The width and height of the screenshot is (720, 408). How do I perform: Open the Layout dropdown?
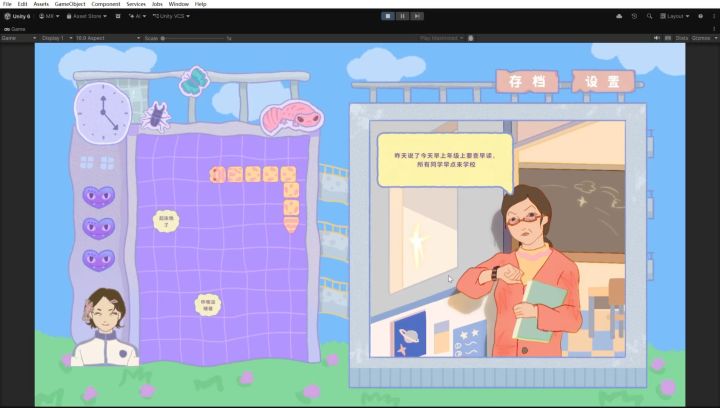pyautogui.click(x=675, y=16)
